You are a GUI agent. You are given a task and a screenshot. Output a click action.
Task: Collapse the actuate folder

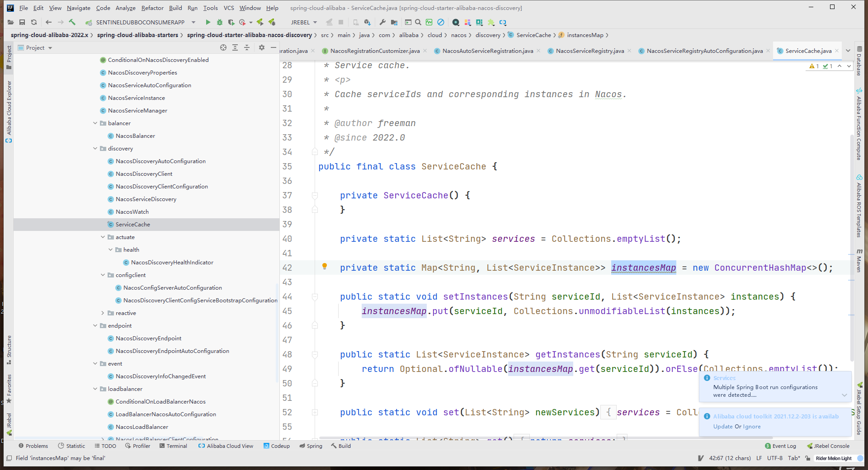(x=103, y=237)
